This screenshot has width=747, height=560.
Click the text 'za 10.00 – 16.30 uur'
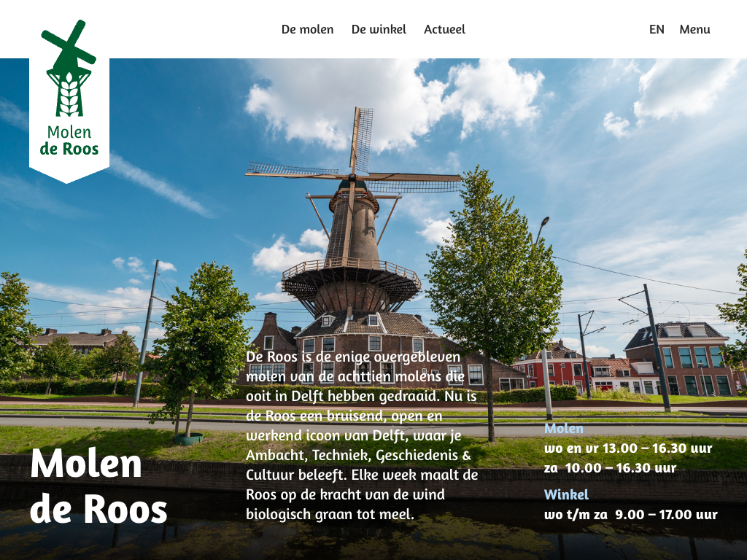pos(611,468)
